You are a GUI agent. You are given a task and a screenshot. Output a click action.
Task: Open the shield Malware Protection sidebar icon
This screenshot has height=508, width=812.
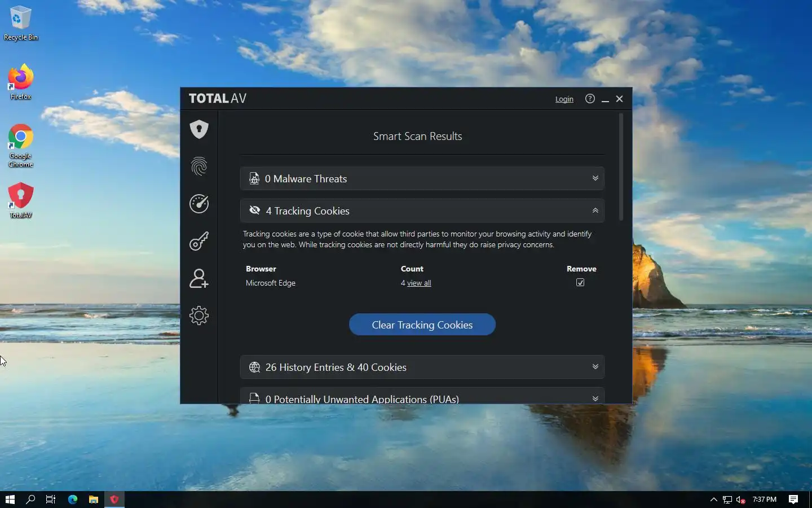click(199, 129)
